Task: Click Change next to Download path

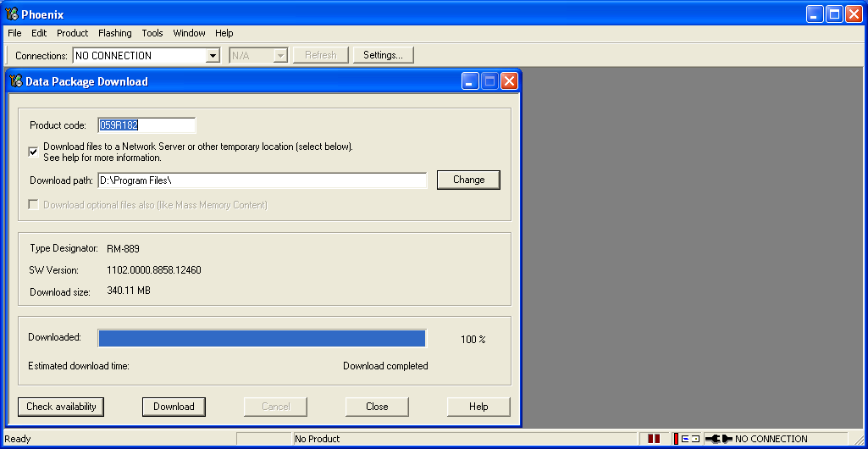Action: coord(469,180)
